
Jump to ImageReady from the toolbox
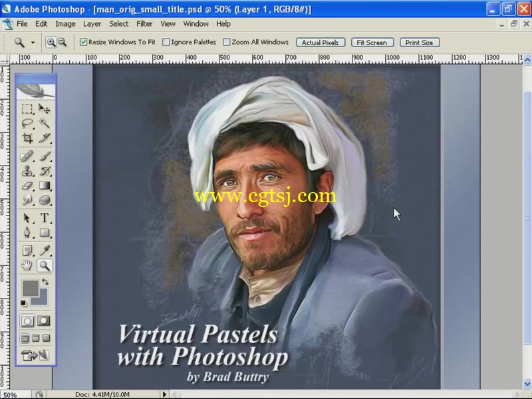coord(35,355)
